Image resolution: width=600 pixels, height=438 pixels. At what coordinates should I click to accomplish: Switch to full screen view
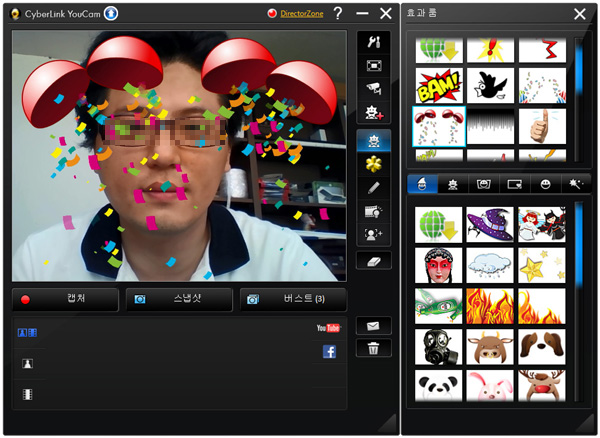tap(374, 65)
